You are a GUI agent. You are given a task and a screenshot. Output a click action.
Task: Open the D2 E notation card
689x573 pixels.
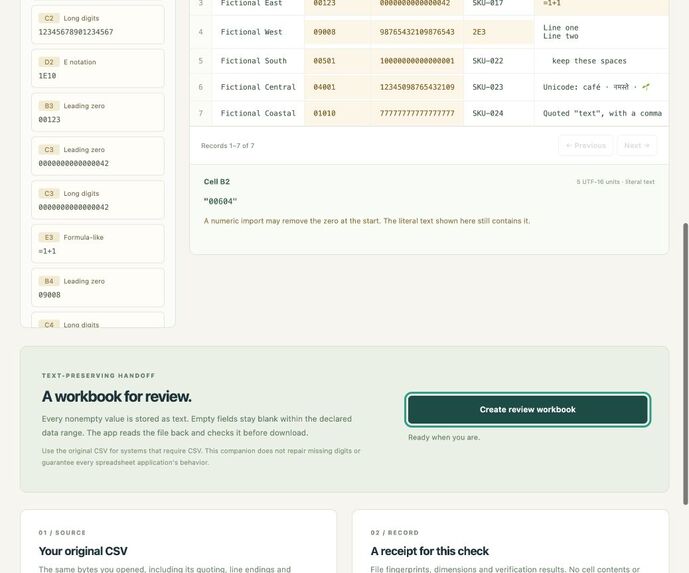tap(98, 69)
